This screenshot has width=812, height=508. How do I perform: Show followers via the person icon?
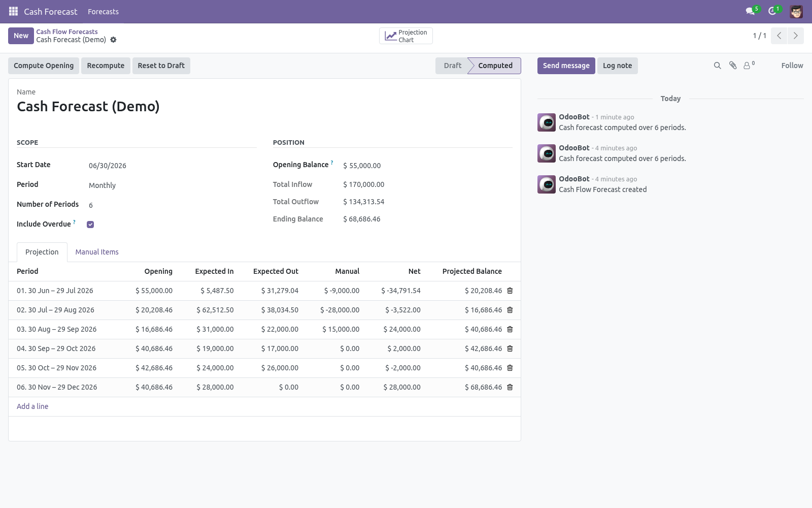click(749, 66)
